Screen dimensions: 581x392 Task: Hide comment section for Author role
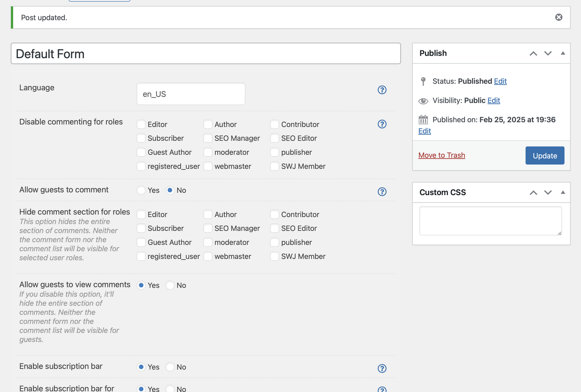(x=208, y=215)
